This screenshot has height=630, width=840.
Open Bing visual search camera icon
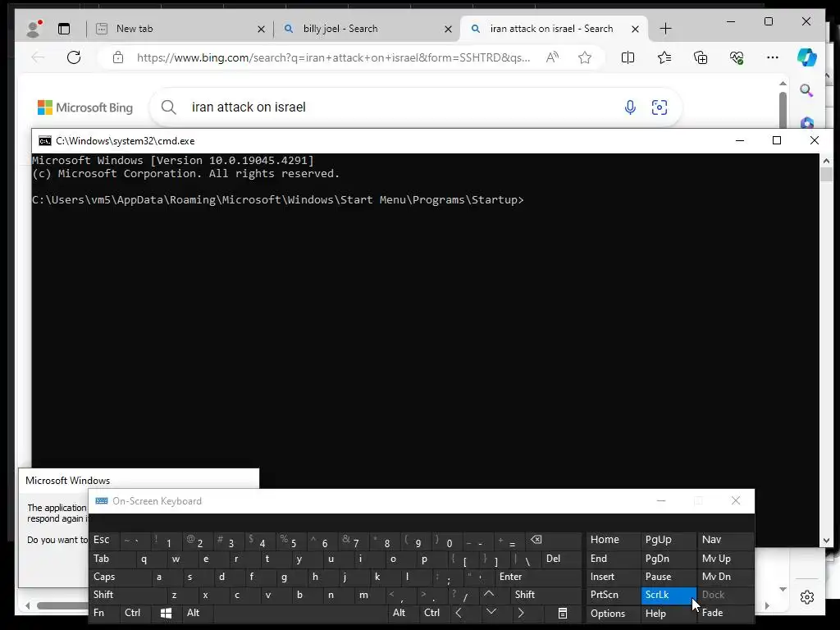pyautogui.click(x=660, y=107)
